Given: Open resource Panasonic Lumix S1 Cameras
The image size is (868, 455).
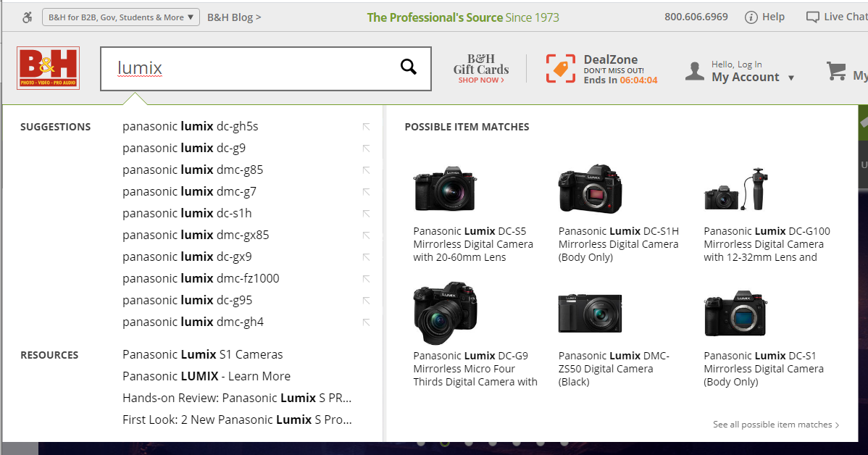Looking at the screenshot, I should point(203,354).
